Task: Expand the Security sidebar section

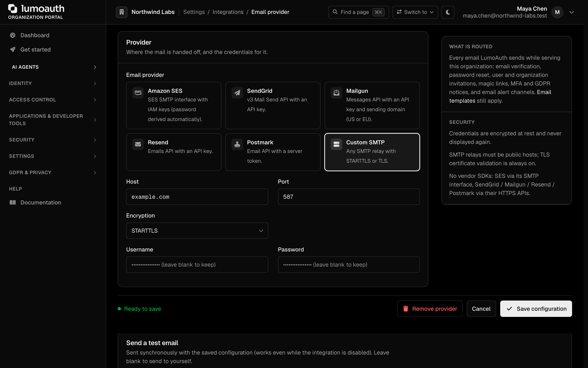Action: point(53,140)
